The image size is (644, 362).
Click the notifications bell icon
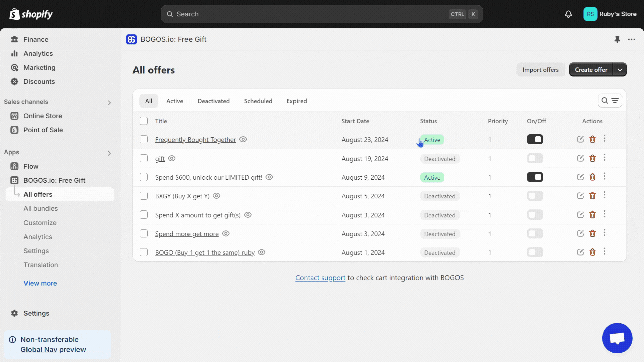[x=568, y=14]
